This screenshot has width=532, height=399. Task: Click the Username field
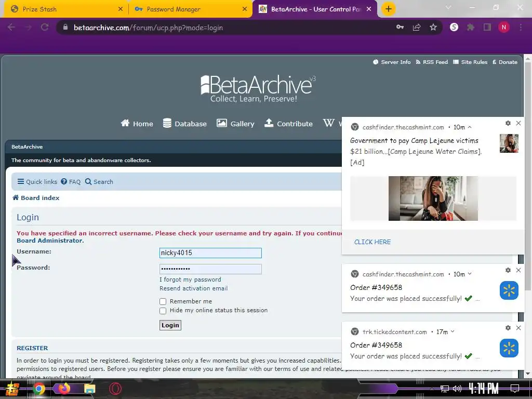pos(210,253)
